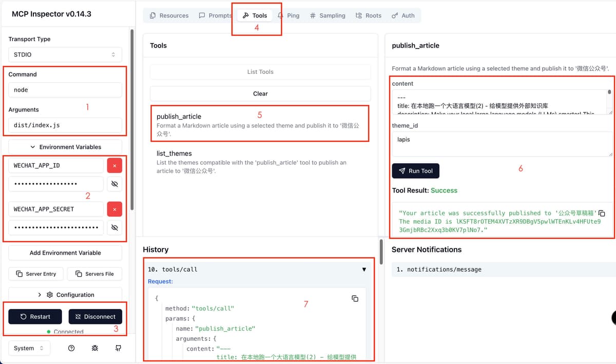
Task: Focus the masked value field under WECHAT_APP_SECRET
Action: click(56, 227)
